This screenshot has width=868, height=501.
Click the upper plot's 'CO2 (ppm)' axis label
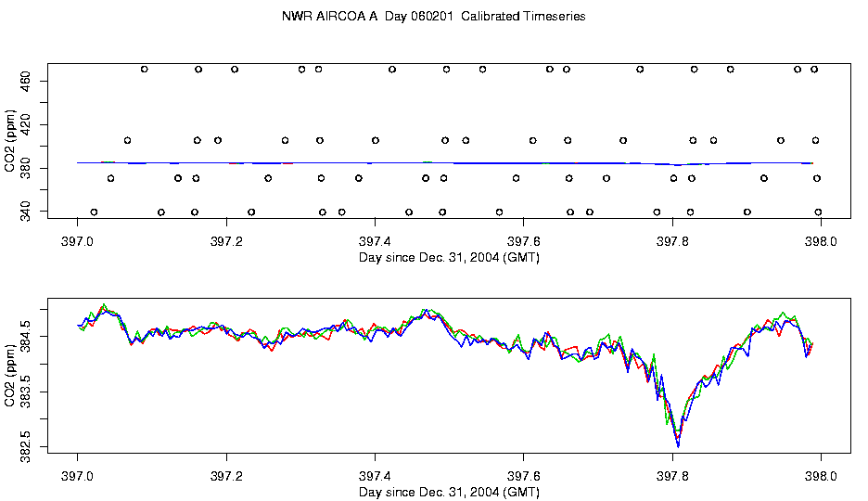pyautogui.click(x=9, y=141)
